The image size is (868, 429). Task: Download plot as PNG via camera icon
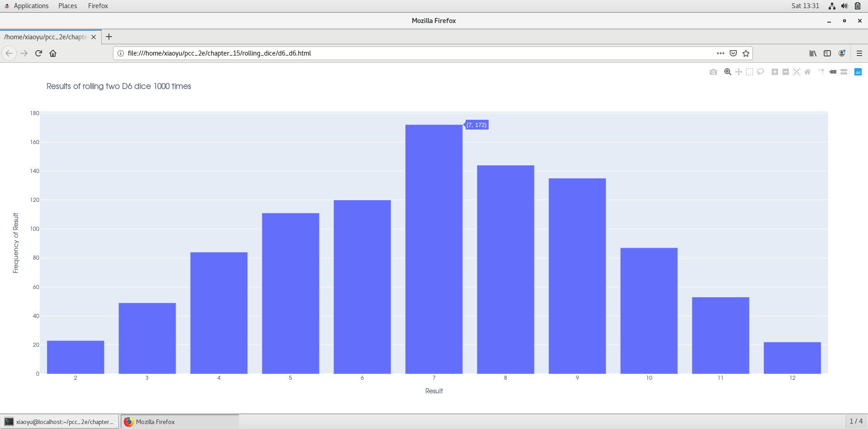[713, 72]
